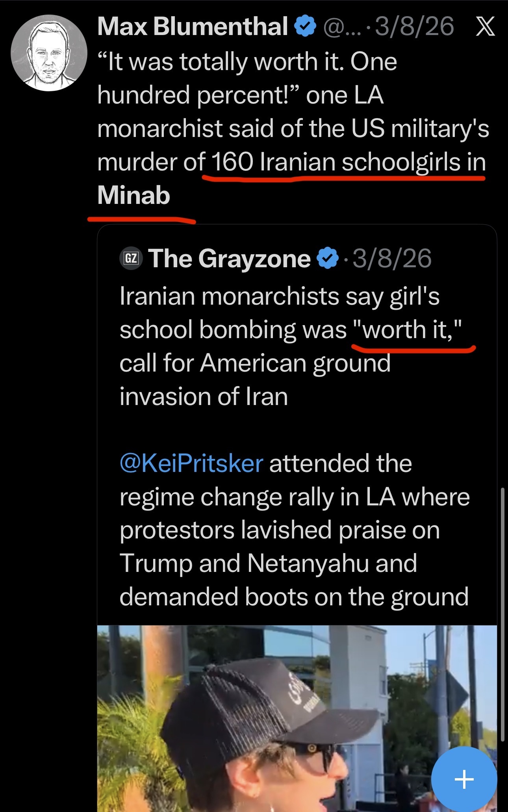Image resolution: width=508 pixels, height=812 pixels.
Task: Tap Max Blumenthal's sketch profile avatar
Action: tap(49, 53)
